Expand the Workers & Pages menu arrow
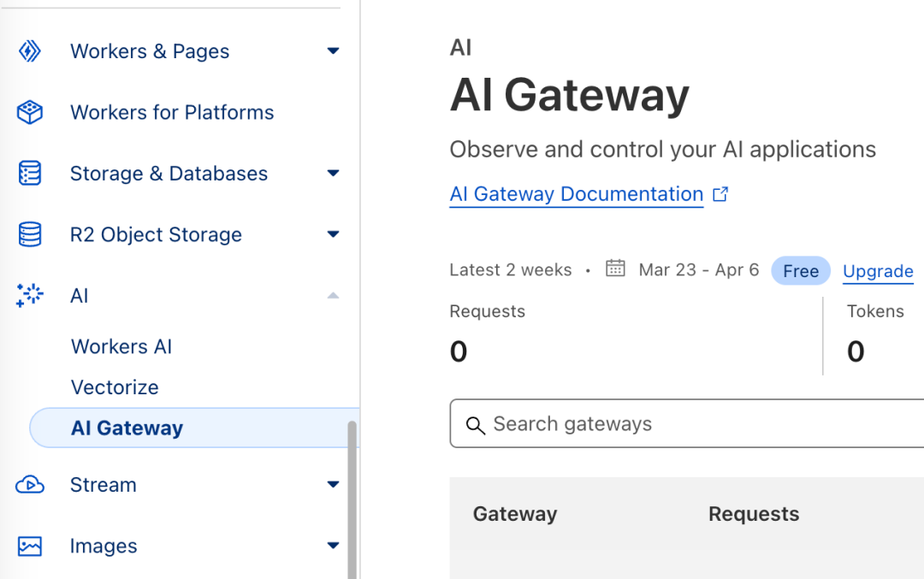Image resolution: width=924 pixels, height=579 pixels. [x=333, y=51]
